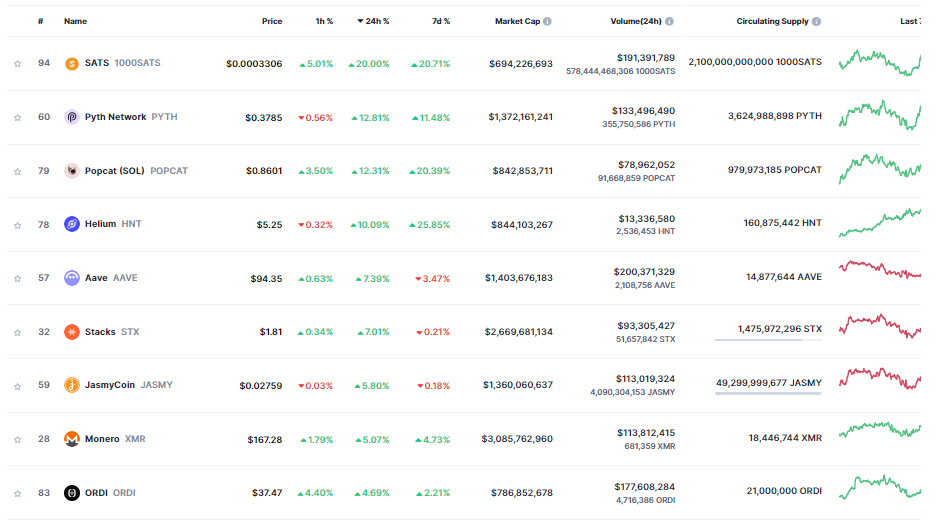948x520 pixels.
Task: Click Pyth Network volume $133,496,490
Action: pyautogui.click(x=643, y=111)
